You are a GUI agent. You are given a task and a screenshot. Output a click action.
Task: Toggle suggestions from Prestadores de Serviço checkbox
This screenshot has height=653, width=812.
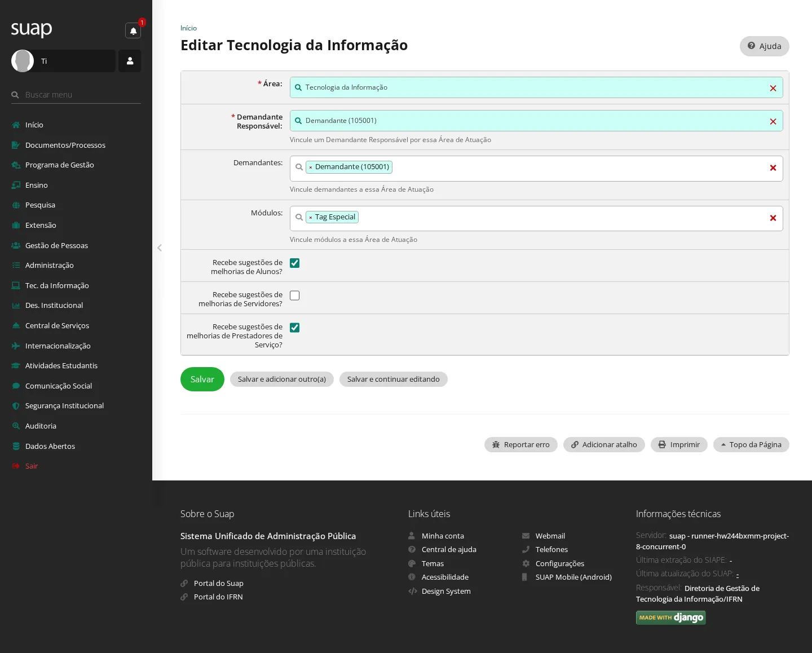[x=294, y=328]
